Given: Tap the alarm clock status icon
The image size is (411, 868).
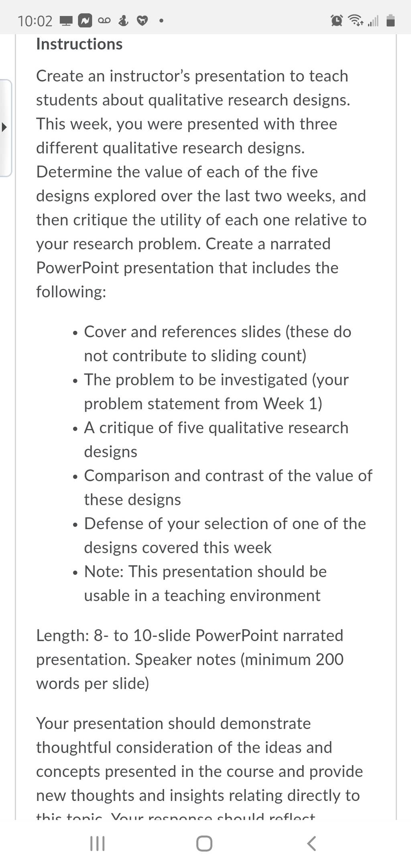Looking at the screenshot, I should pyautogui.click(x=337, y=20).
